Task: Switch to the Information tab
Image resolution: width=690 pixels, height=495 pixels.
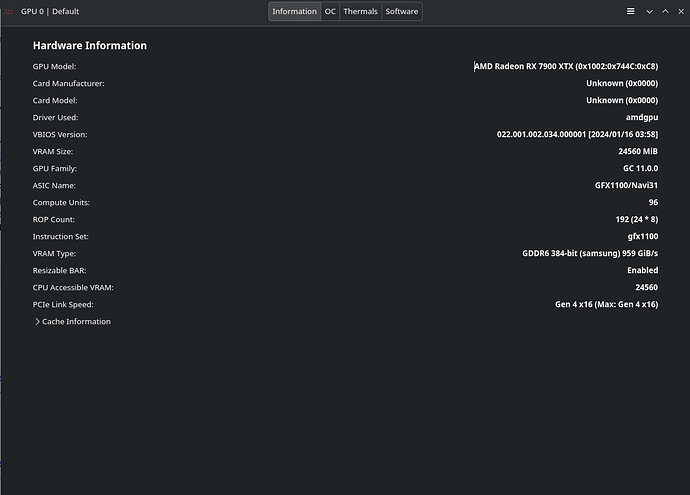Action: (x=294, y=11)
